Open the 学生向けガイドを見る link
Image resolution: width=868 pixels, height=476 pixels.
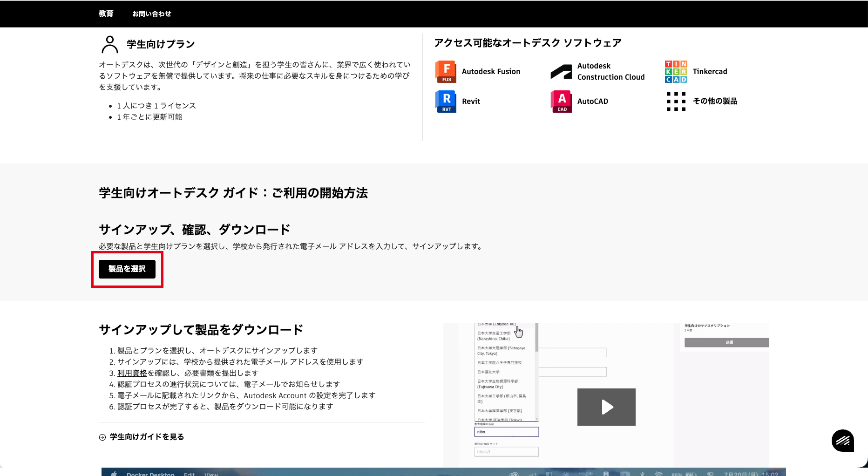coord(147,437)
